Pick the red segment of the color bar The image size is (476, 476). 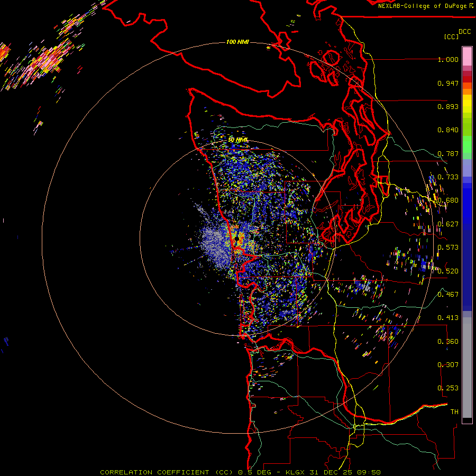467,79
